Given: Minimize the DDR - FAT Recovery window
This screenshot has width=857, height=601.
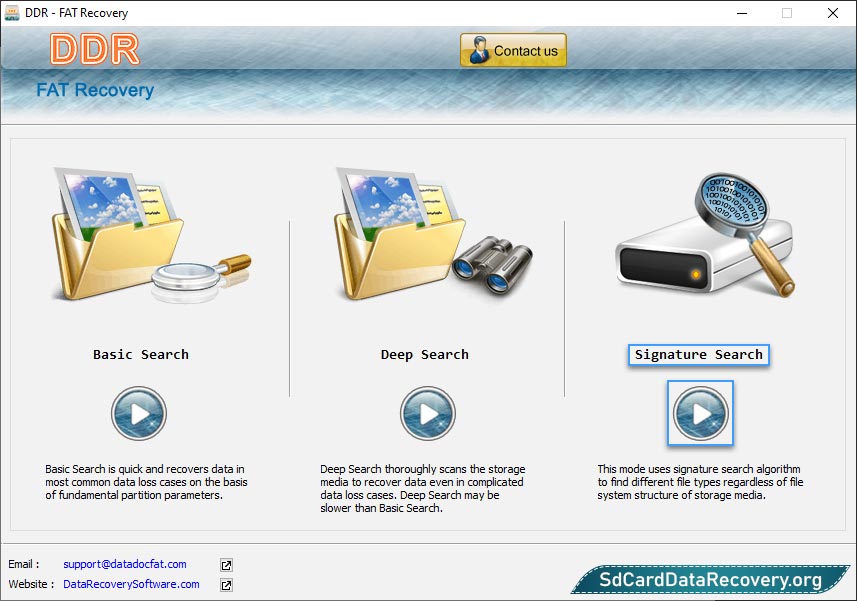Looking at the screenshot, I should [742, 14].
